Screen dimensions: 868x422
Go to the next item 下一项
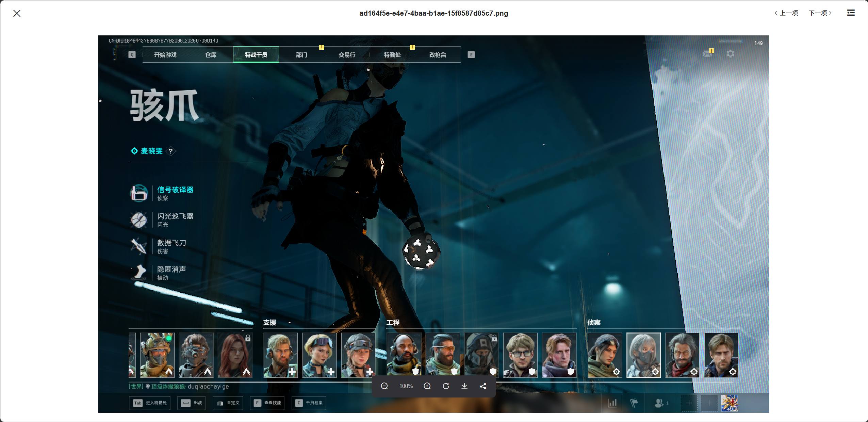(820, 13)
